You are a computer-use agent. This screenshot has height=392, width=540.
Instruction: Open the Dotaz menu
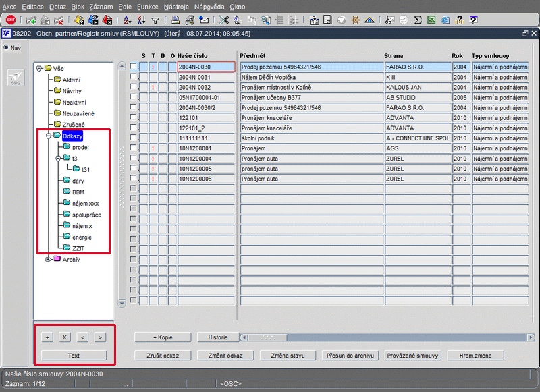pos(57,7)
